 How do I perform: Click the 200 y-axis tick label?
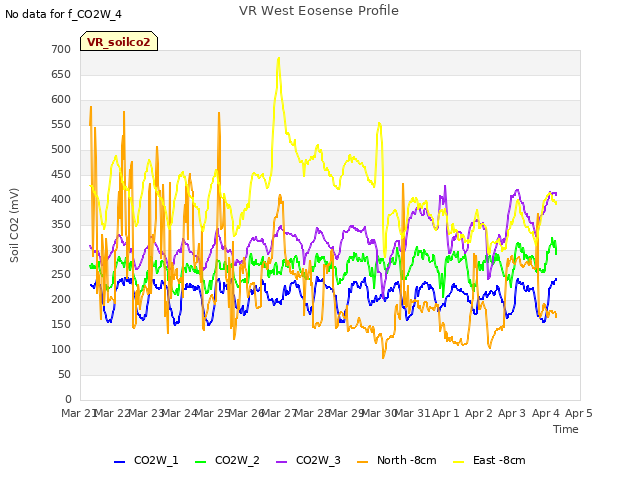61,299
